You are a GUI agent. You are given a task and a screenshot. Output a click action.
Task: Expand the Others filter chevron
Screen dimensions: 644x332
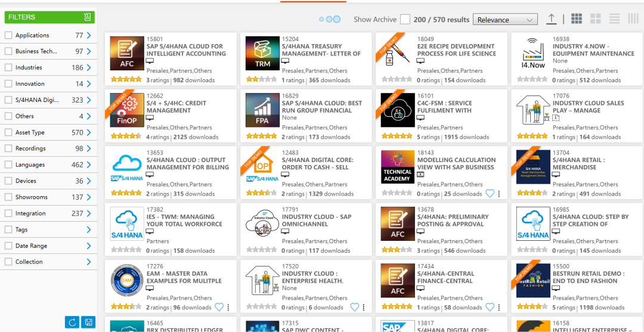click(x=89, y=117)
